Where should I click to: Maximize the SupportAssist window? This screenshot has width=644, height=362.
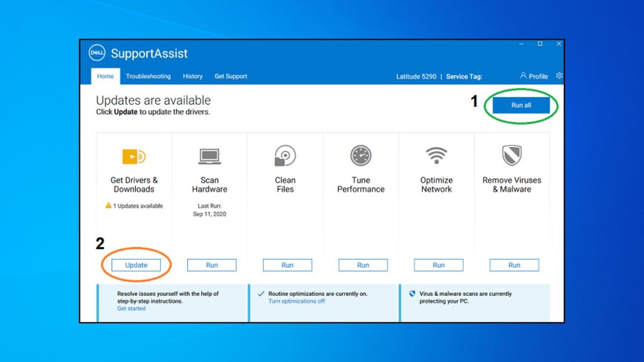(540, 43)
